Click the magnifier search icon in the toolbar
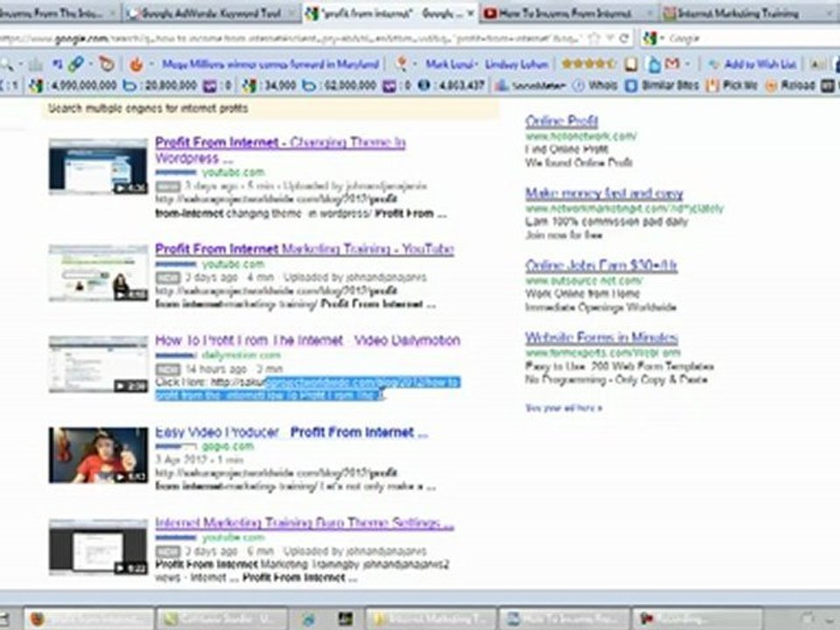This screenshot has height=630, width=840. pyautogui.click(x=6, y=64)
